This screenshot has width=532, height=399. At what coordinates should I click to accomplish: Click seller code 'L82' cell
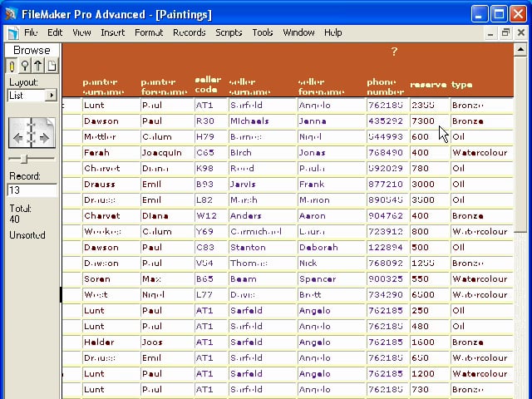click(211, 199)
